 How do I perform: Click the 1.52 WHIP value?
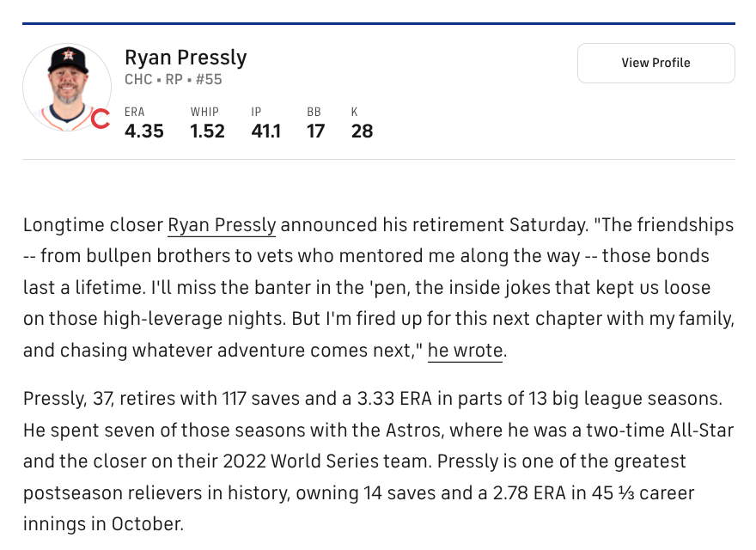pos(207,131)
